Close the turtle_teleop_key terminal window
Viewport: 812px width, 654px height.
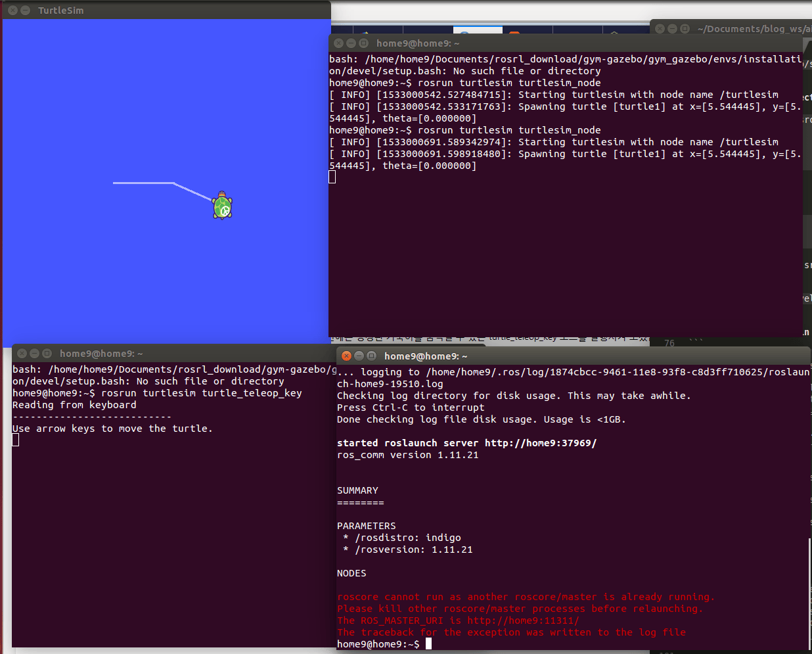pos(22,354)
